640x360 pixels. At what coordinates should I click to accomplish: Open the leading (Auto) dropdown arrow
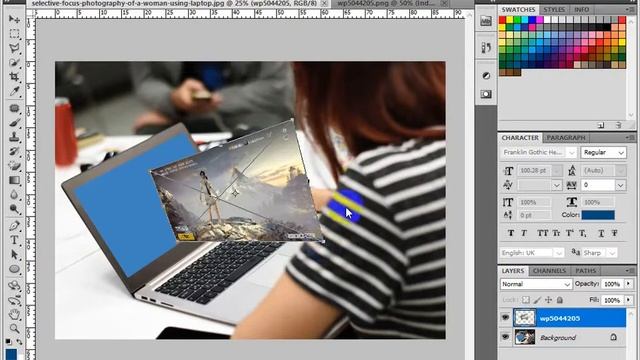(621, 171)
